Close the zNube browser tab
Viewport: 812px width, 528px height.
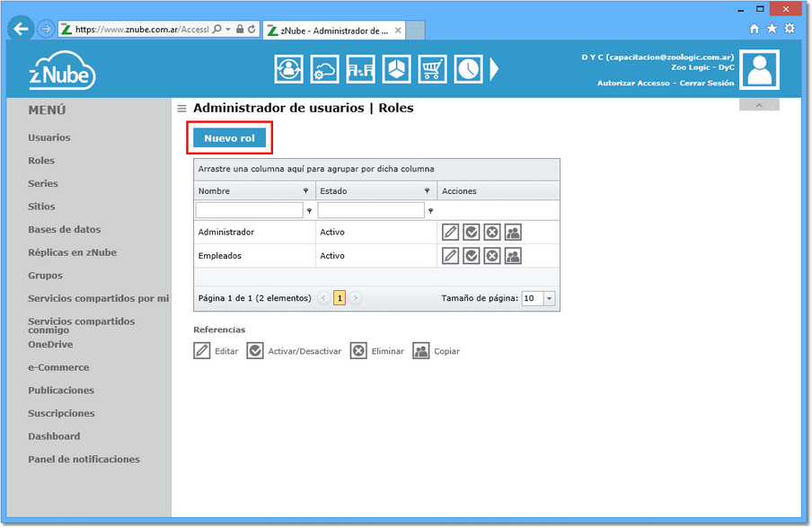398,31
